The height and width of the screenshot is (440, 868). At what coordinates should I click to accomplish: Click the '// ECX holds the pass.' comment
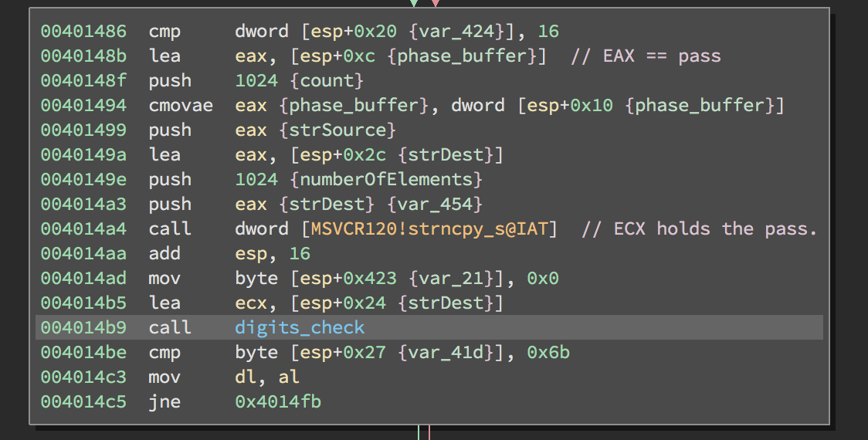coord(700,228)
